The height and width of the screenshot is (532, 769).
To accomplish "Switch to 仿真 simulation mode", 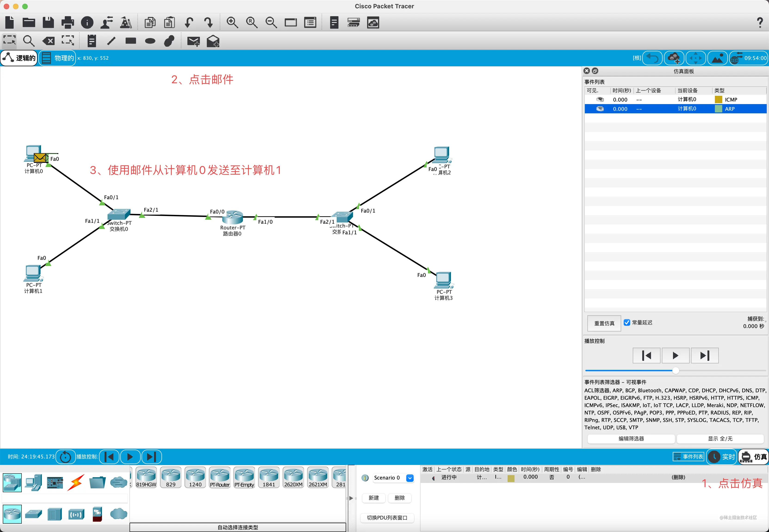I will 753,457.
